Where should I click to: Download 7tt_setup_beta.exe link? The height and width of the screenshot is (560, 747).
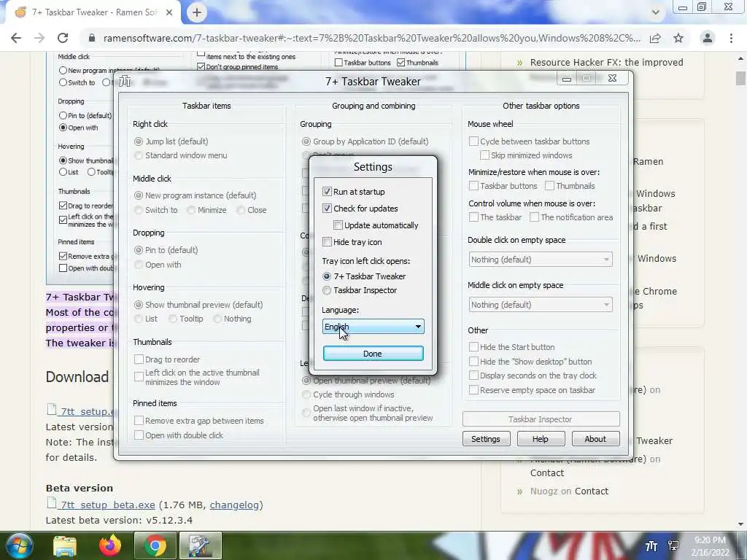(108, 505)
